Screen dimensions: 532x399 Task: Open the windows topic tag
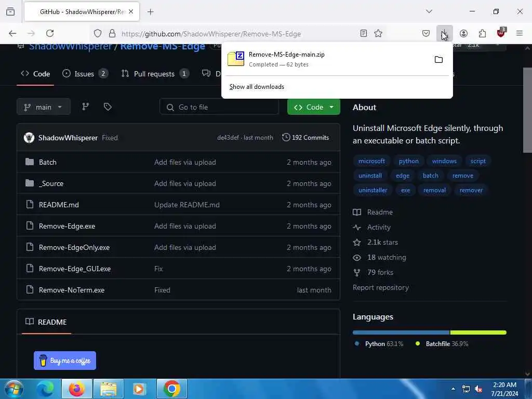pos(444,161)
